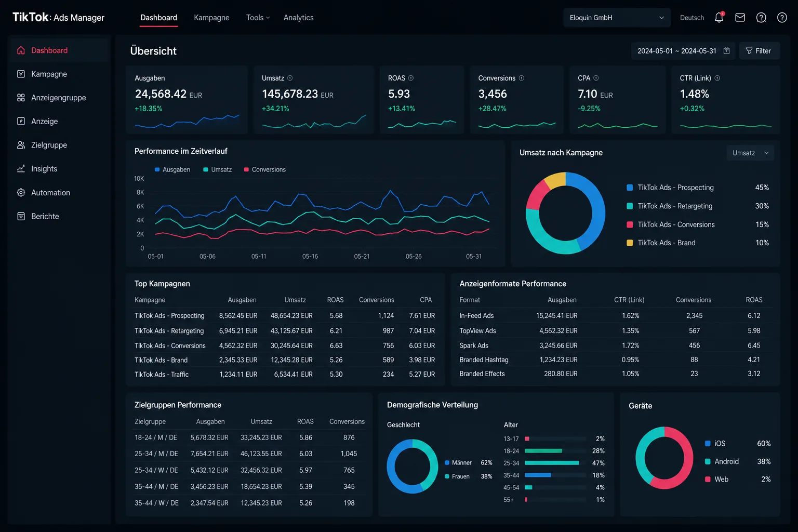Image resolution: width=798 pixels, height=532 pixels.
Task: Expand the Tools menu
Action: (x=258, y=18)
